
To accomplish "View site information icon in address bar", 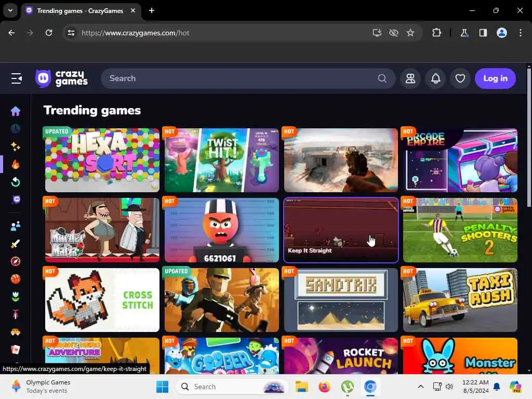I will coord(71,33).
